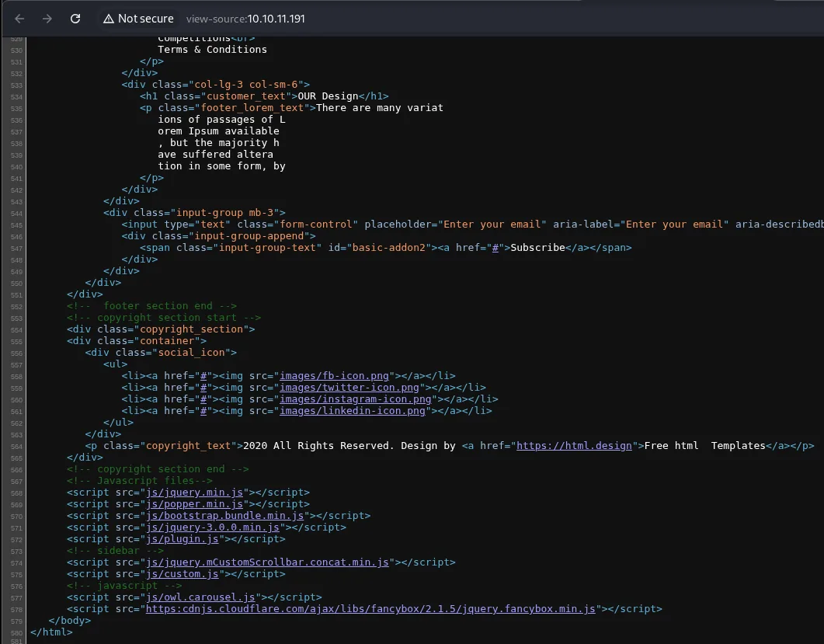Click 'There are many variat' text
This screenshot has height=644, width=824.
click(380, 108)
